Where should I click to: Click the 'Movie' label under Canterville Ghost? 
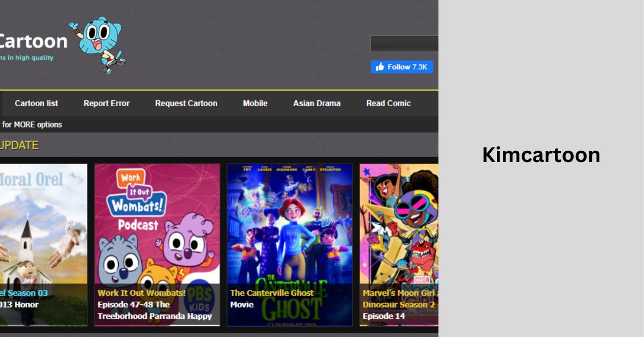[x=242, y=305]
